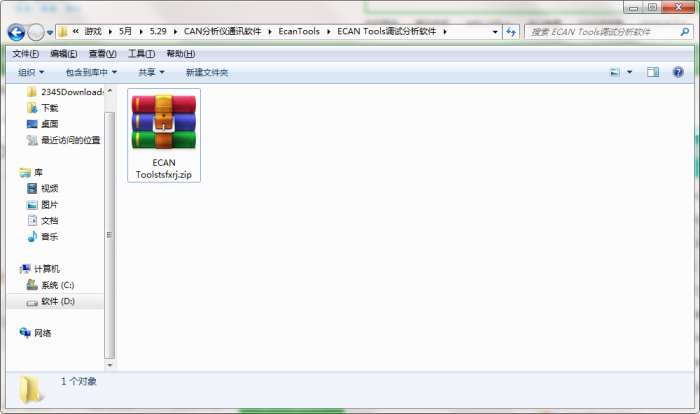Click the 新建文件夹 button

pos(207,72)
